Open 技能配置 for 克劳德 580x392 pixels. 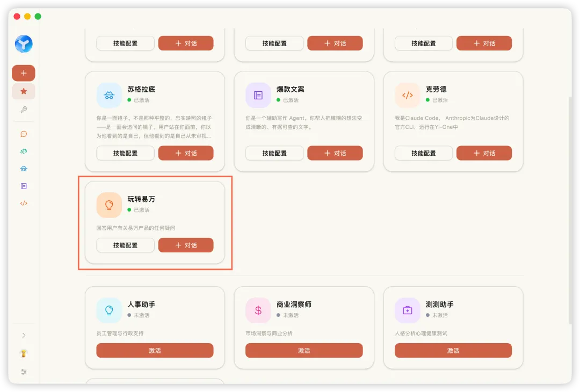[424, 153]
